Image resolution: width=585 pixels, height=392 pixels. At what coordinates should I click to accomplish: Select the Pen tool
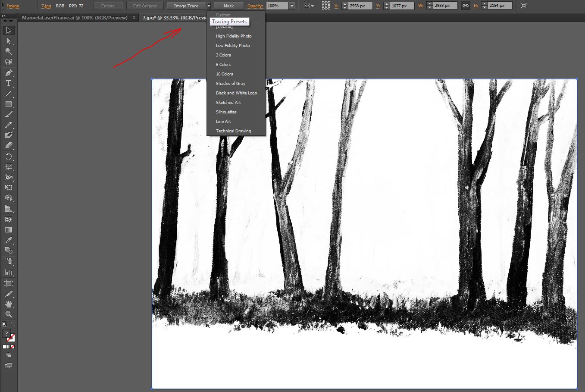coord(9,73)
